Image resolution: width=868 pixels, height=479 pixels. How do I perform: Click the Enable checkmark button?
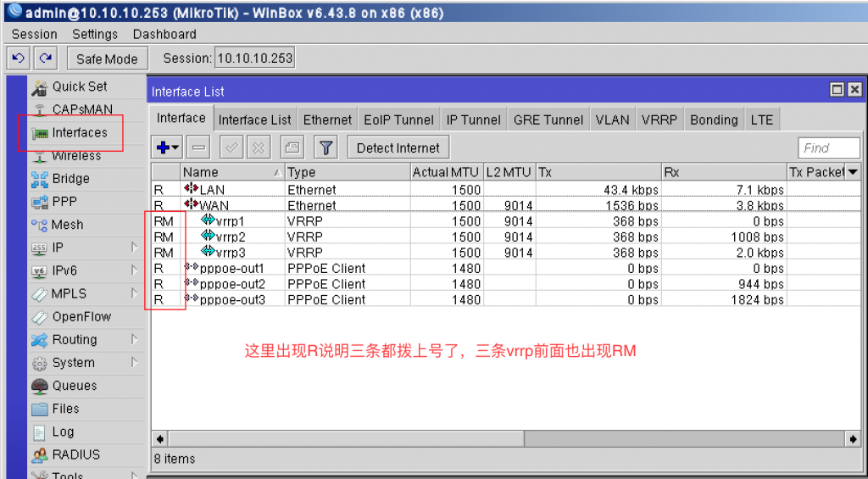coord(232,148)
